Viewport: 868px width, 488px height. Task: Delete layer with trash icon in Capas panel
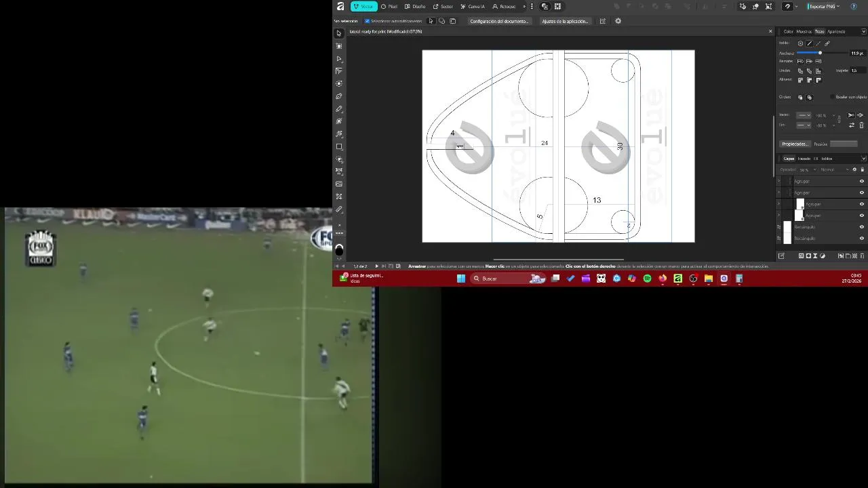tap(862, 256)
